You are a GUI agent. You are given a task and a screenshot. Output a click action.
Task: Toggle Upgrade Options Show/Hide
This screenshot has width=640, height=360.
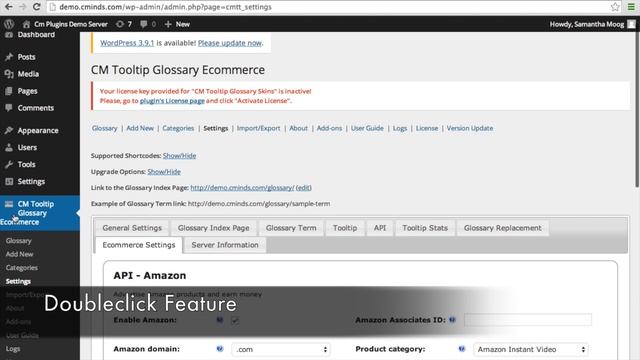tap(164, 172)
